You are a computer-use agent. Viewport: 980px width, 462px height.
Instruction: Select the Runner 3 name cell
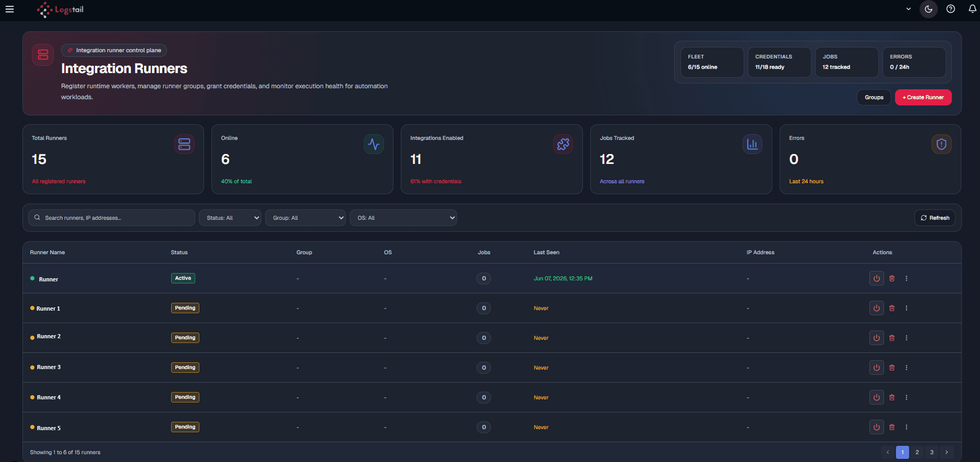(49, 367)
